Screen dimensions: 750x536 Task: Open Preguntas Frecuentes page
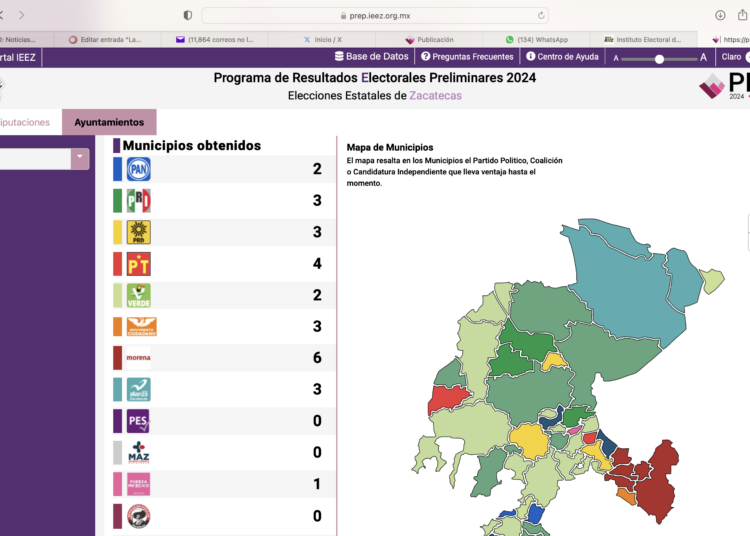[x=468, y=57]
